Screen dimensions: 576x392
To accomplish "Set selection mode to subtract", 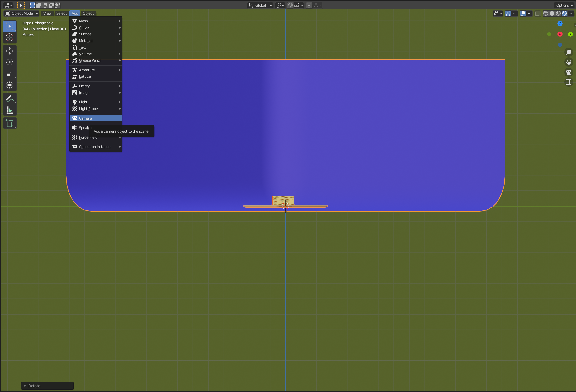I will pos(45,5).
